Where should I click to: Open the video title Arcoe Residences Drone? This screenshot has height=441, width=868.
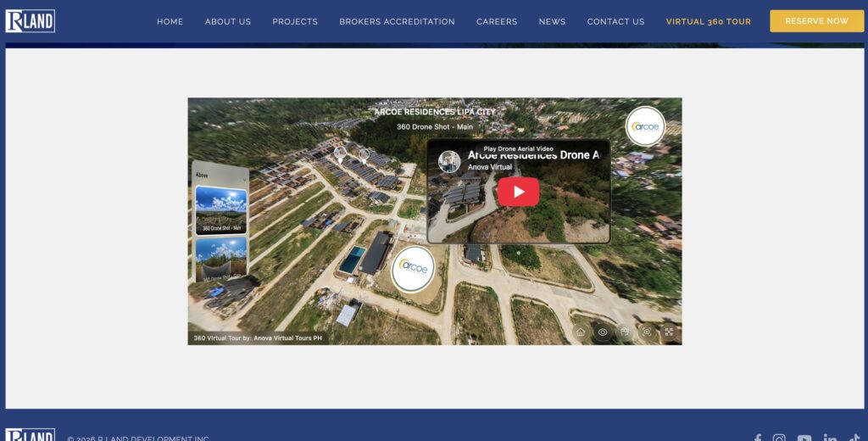tap(533, 156)
